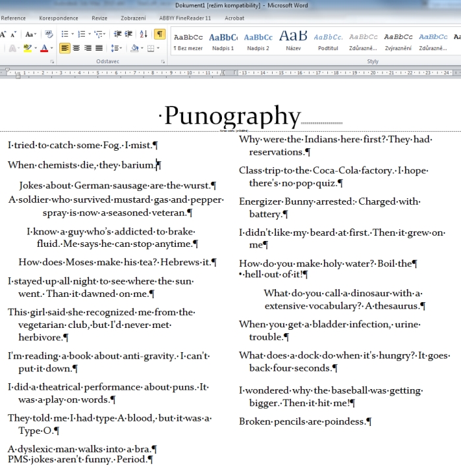This screenshot has height=476, width=461.
Task: Apply the Nadpis 2 style
Action: click(x=258, y=41)
